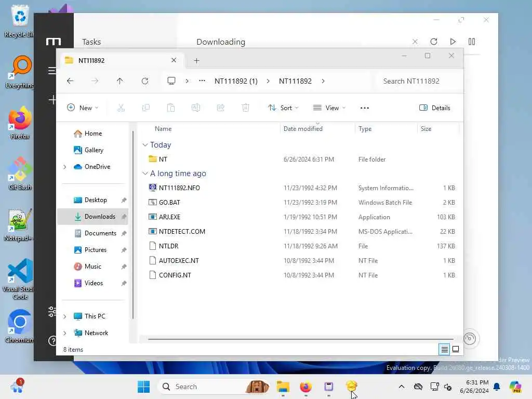Viewport: 532px width, 399px height.
Task: Click the play icon in Downloading window
Action: (453, 42)
